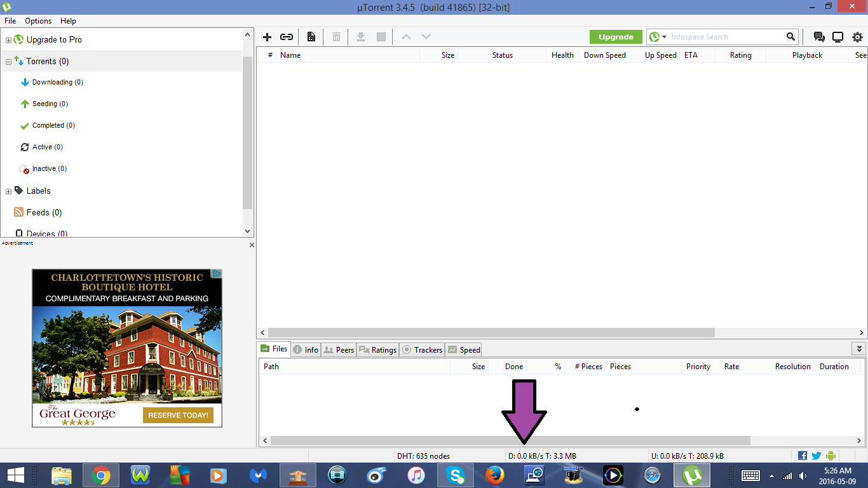Click the Facebook icon in status bar
Image resolution: width=868 pixels, height=488 pixels.
[803, 456]
